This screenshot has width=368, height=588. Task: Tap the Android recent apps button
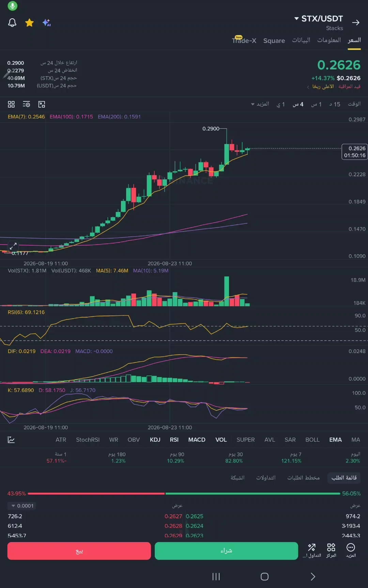click(216, 576)
